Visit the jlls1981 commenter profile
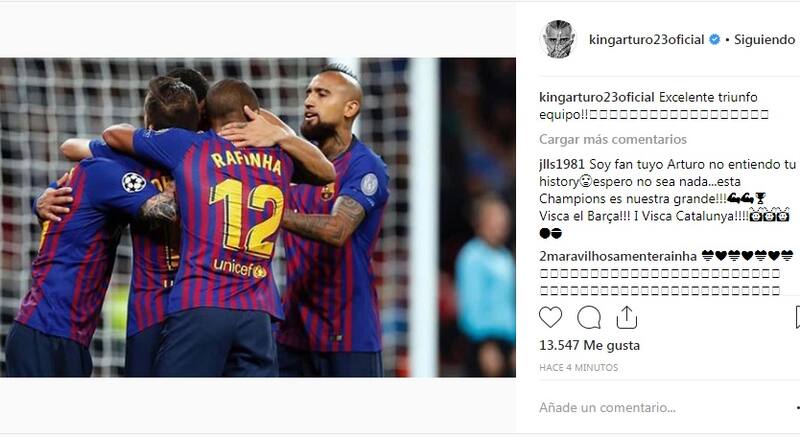 [x=562, y=164]
